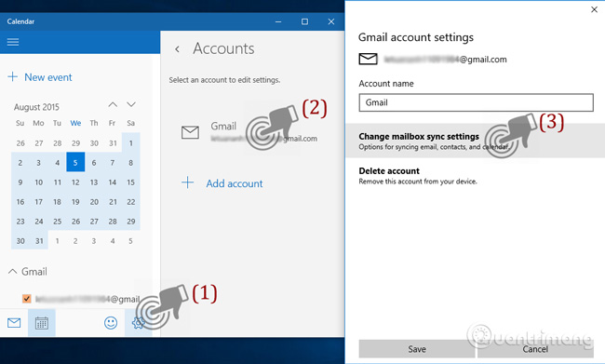
Task: Open the feedback smiley icon
Action: click(111, 323)
